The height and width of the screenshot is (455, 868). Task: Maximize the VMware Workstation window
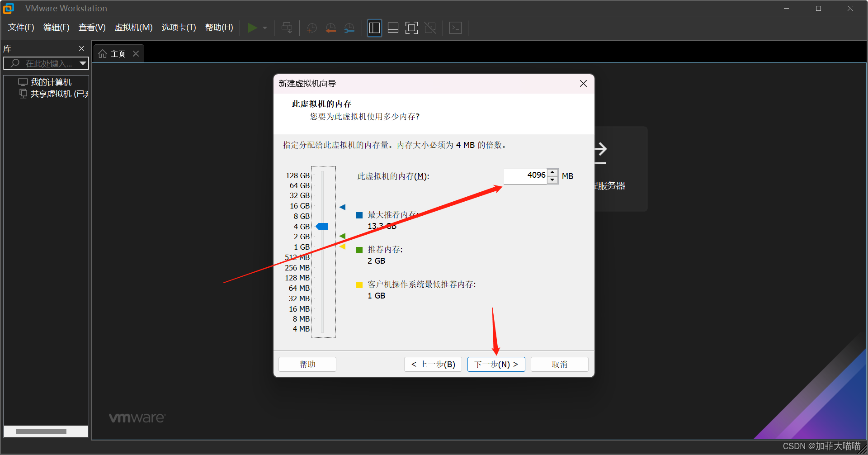818,8
